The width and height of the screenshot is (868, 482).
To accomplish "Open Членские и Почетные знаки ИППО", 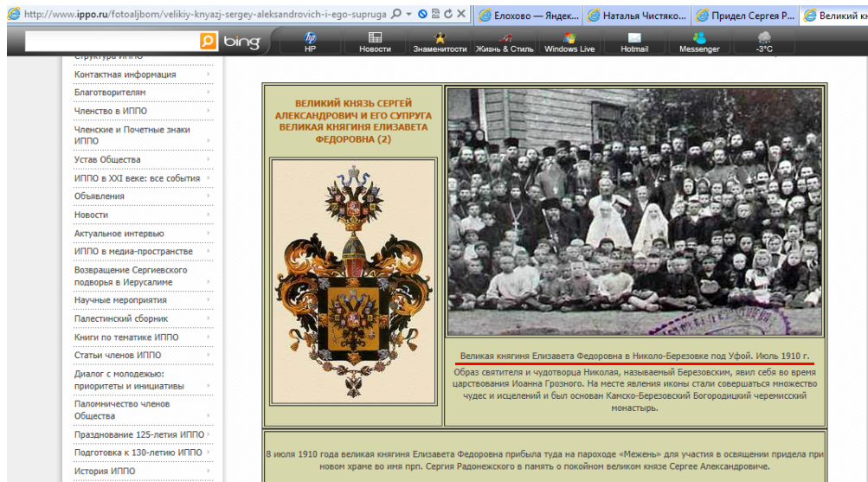I will pos(132,135).
